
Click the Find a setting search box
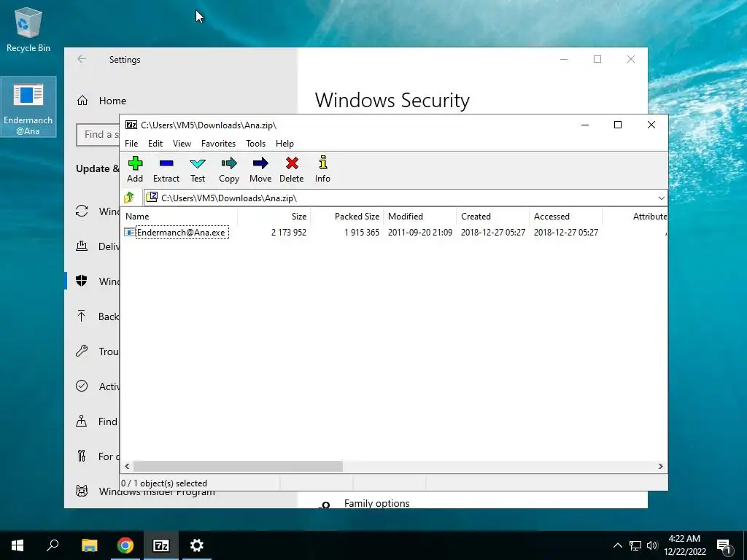98,135
